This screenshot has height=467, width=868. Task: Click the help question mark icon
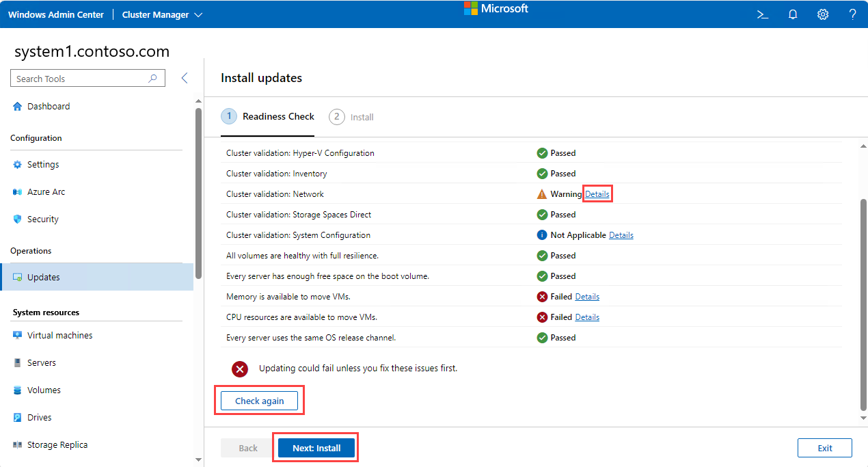click(x=852, y=14)
